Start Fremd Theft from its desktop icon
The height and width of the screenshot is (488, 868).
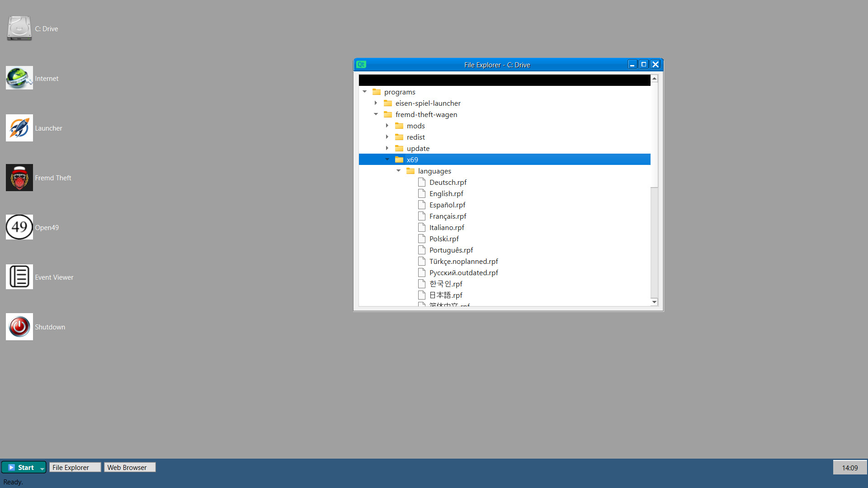coord(19,177)
